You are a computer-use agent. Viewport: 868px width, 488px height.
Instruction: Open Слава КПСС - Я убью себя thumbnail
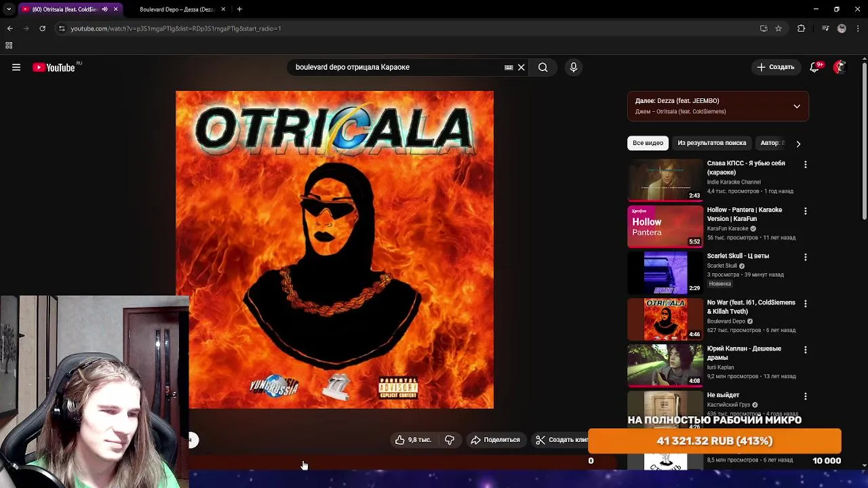(665, 180)
